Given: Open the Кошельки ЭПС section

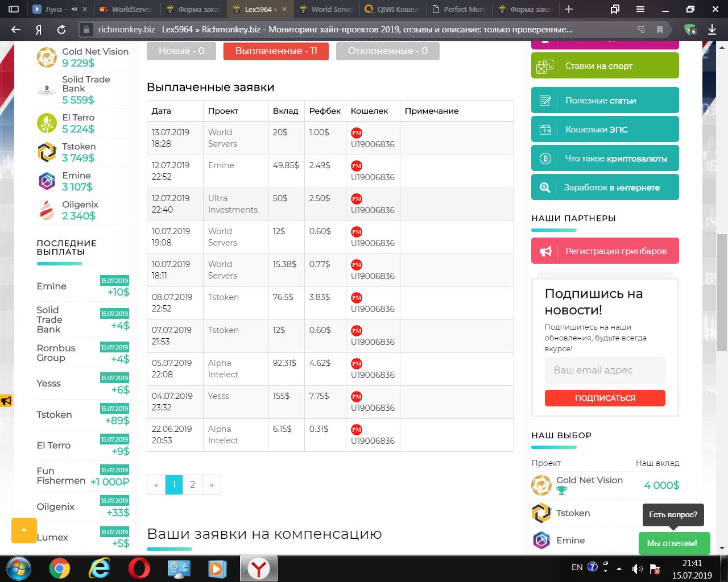Looking at the screenshot, I should coord(605,129).
